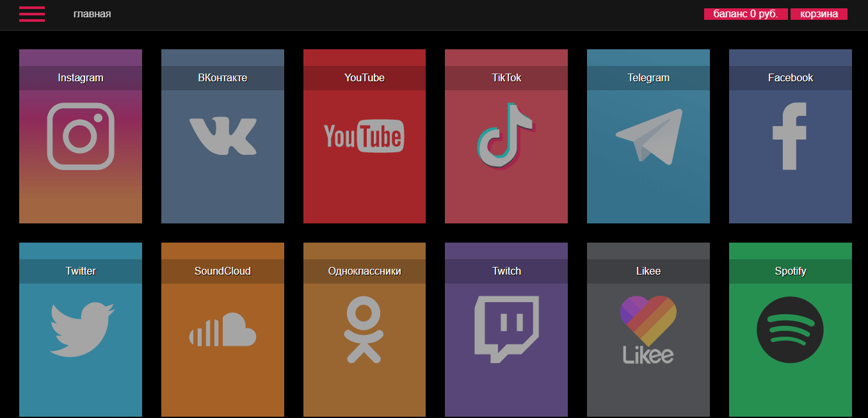Select the ВКонтакте title label

223,78
